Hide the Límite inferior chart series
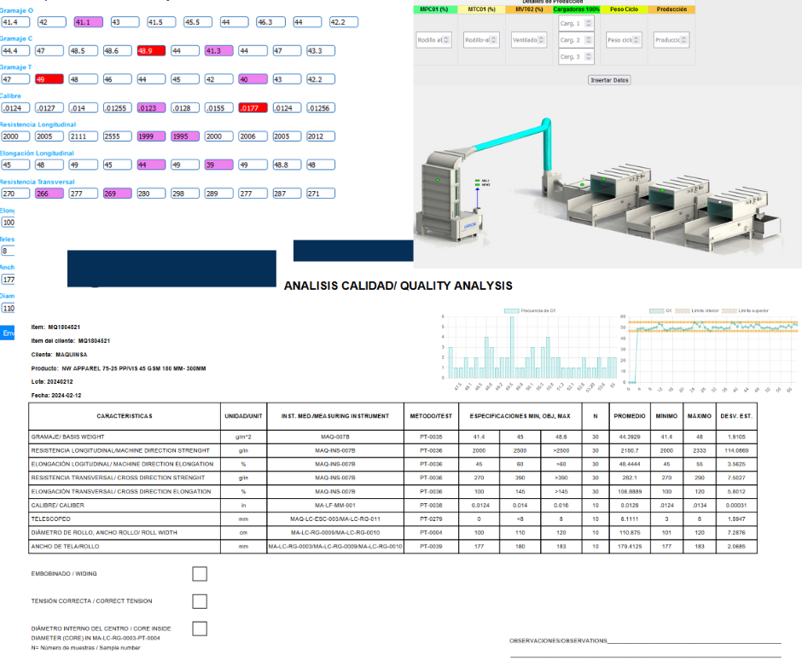This screenshot has height=672, width=802. coord(700,310)
